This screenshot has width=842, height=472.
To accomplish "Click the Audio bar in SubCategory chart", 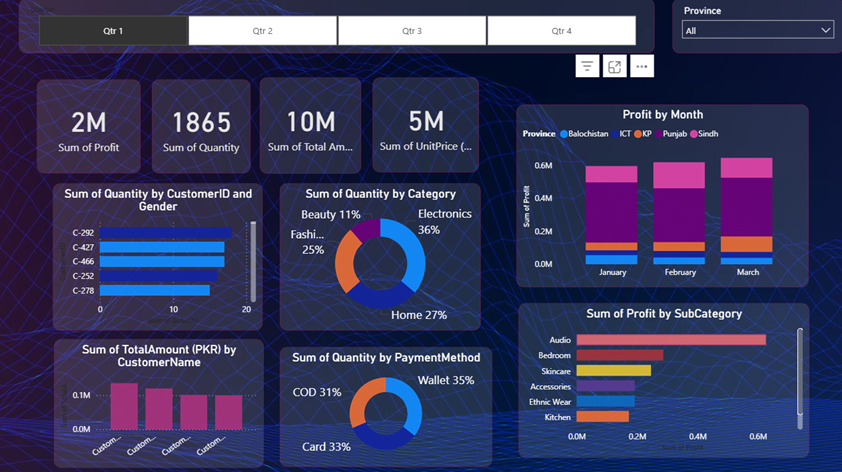I will [670, 340].
